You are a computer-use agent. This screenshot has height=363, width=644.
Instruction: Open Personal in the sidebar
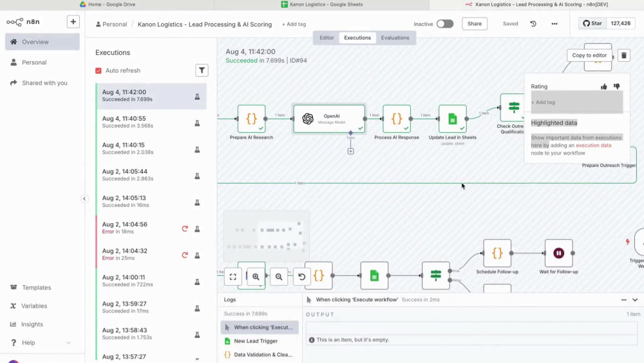pos(43,63)
